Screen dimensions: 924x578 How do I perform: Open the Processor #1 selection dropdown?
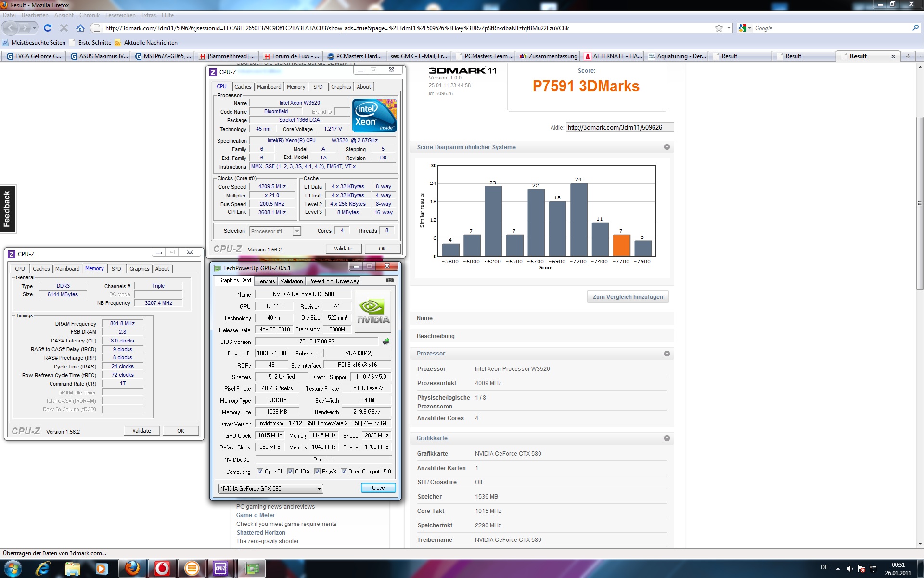pyautogui.click(x=276, y=231)
